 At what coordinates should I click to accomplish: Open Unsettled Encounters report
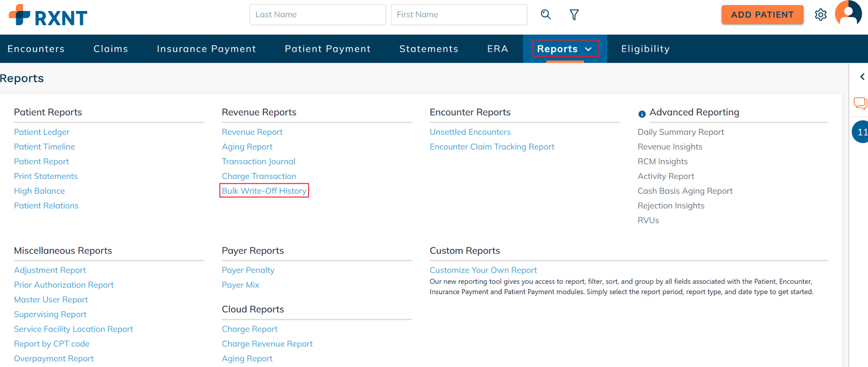click(x=470, y=132)
